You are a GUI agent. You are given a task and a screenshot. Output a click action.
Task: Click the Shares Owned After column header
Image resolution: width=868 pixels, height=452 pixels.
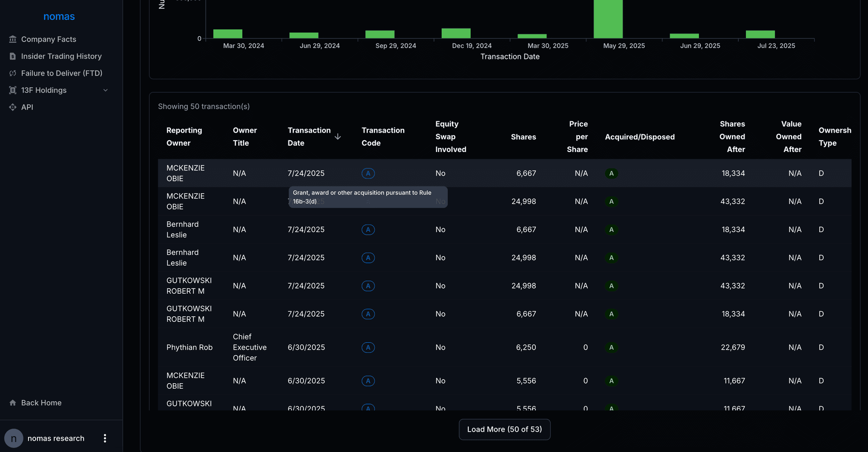(x=732, y=137)
